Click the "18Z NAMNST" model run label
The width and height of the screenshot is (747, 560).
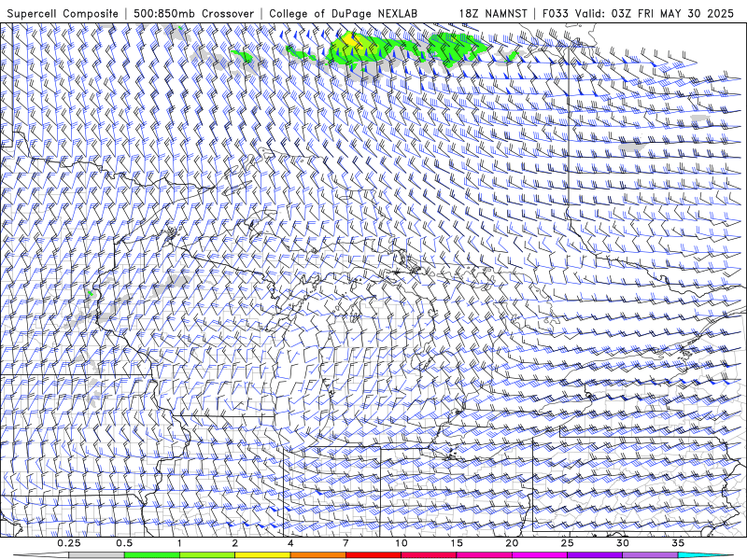click(493, 14)
